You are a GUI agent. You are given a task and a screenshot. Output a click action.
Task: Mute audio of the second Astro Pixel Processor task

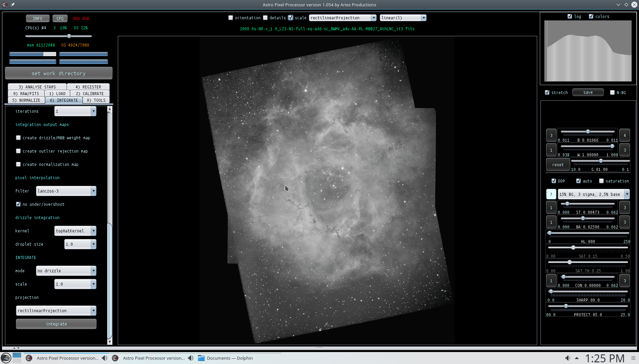pyautogui.click(x=191, y=358)
